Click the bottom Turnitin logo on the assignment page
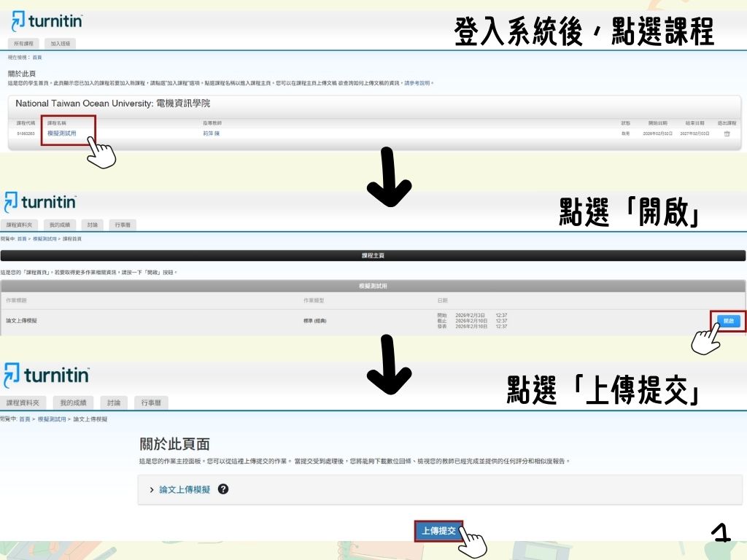This screenshot has width=747, height=560. 46,374
